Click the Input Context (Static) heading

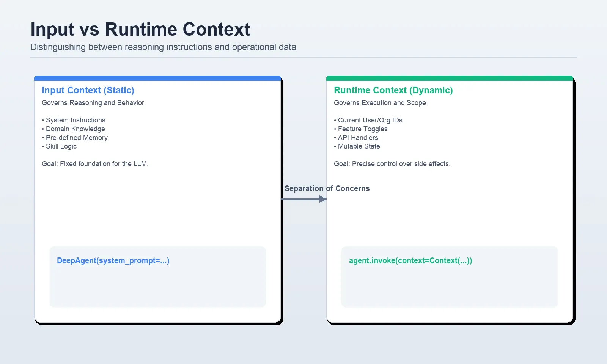pos(88,90)
